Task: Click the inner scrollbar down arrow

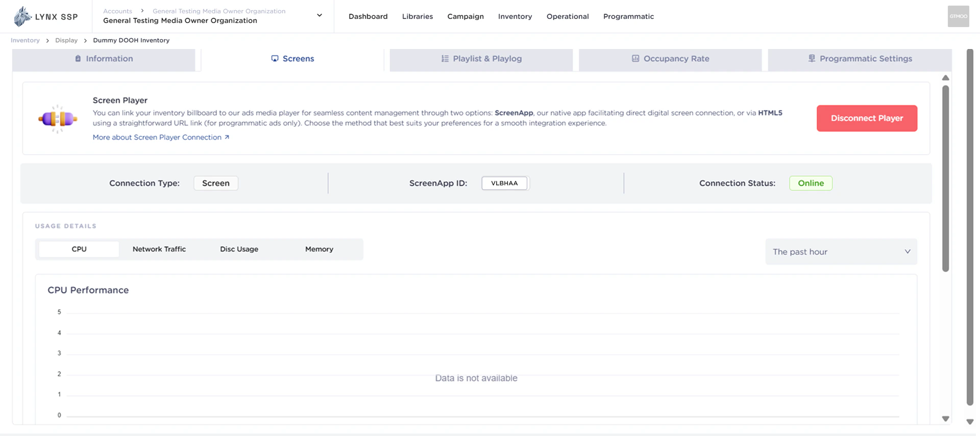Action: (945, 419)
